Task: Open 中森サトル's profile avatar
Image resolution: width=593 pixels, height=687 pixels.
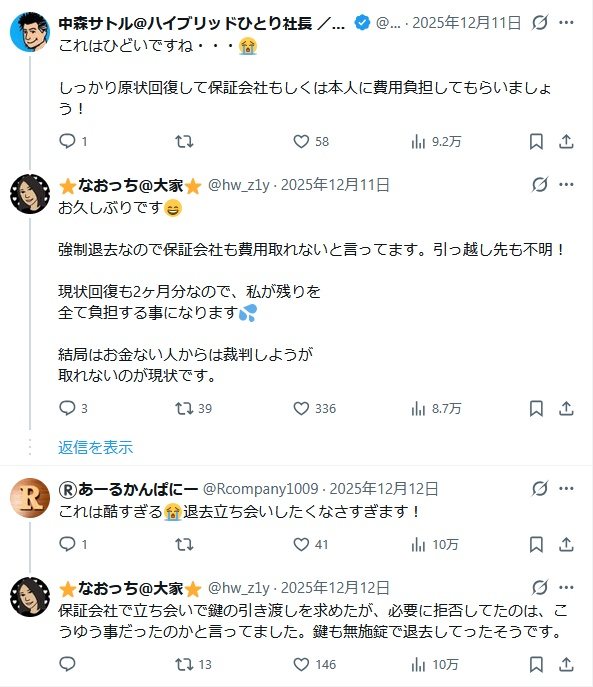Action: pyautogui.click(x=30, y=32)
